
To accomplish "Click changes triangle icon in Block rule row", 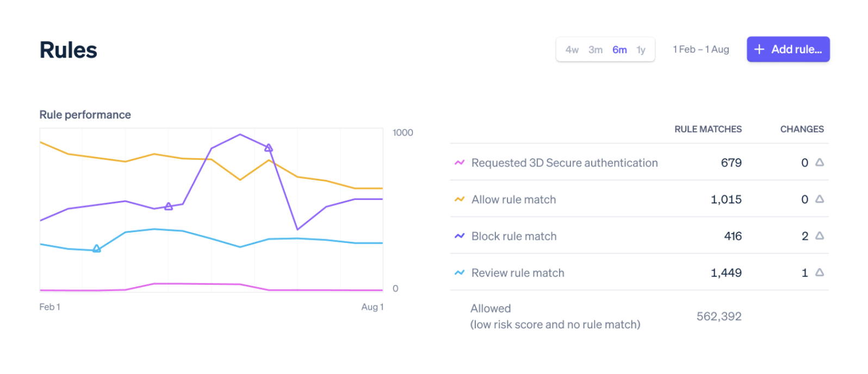I will coord(820,236).
